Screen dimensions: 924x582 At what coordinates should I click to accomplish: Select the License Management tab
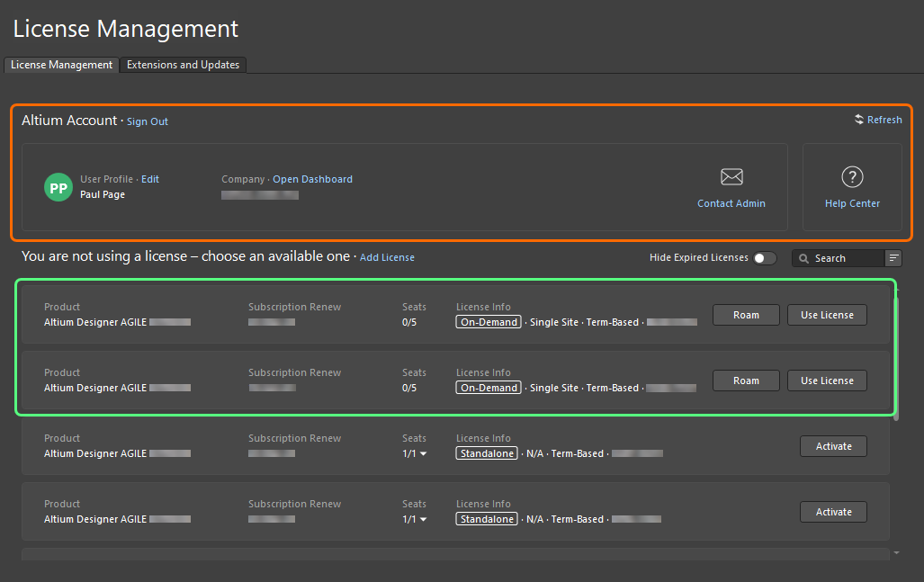[60, 65]
